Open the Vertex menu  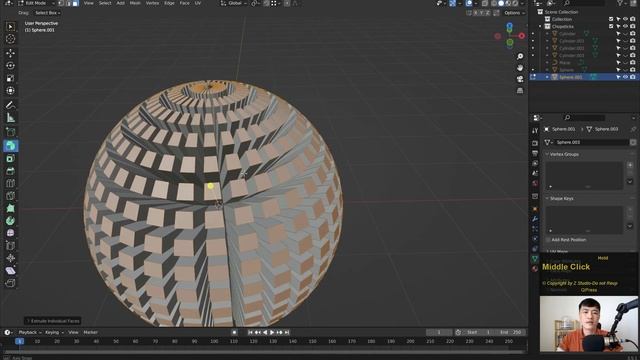pyautogui.click(x=152, y=3)
